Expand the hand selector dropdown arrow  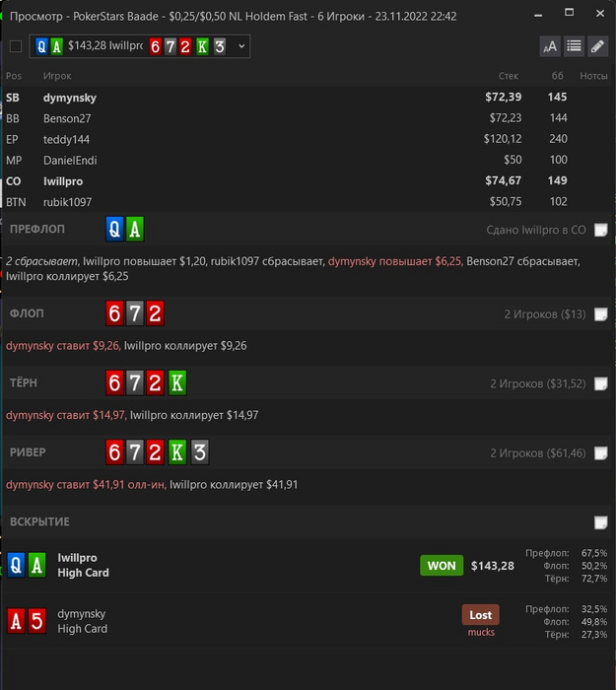pyautogui.click(x=241, y=46)
